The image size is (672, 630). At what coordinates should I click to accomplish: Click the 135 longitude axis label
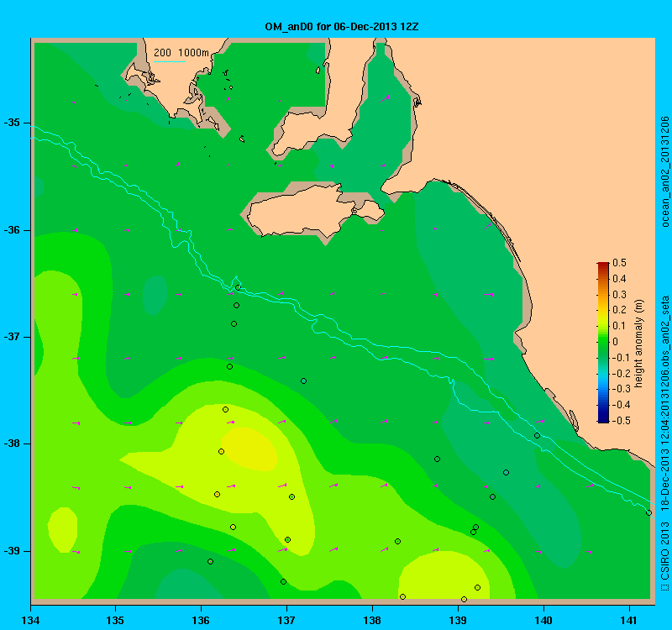[115, 621]
